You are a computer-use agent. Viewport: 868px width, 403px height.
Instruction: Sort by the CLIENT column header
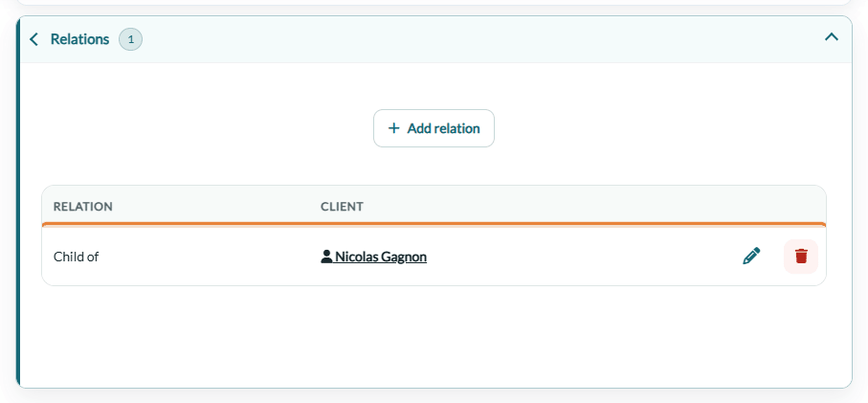[342, 207]
